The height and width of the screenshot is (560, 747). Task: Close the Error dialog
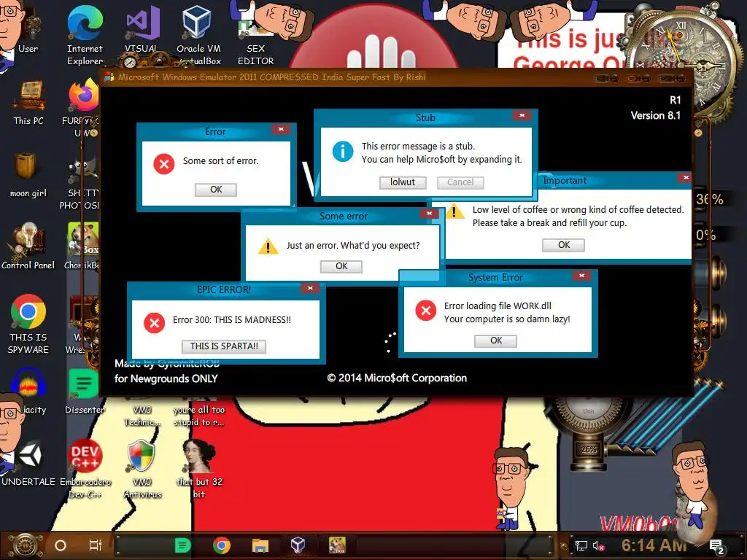click(281, 129)
